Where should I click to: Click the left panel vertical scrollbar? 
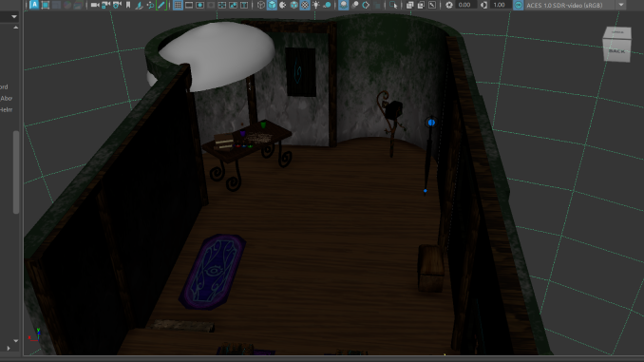16,173
